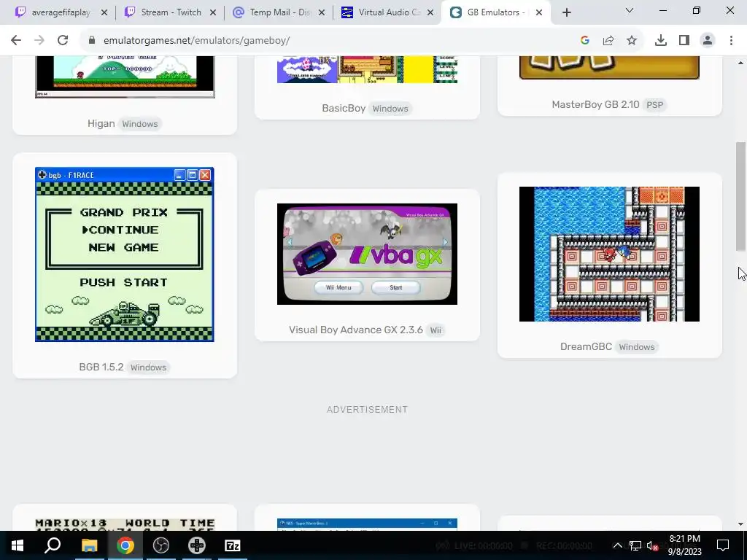
Task: Reload the emulatorgames page
Action: click(63, 41)
